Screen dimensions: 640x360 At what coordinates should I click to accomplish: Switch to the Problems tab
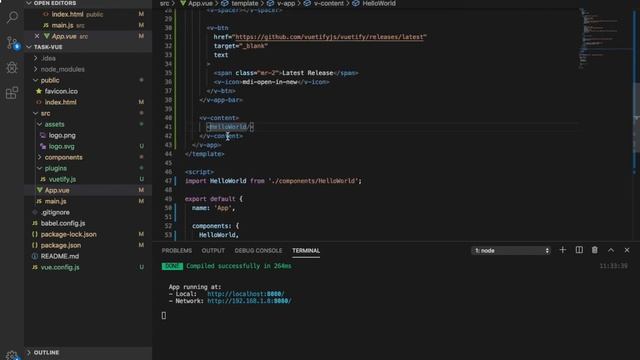[177, 251]
